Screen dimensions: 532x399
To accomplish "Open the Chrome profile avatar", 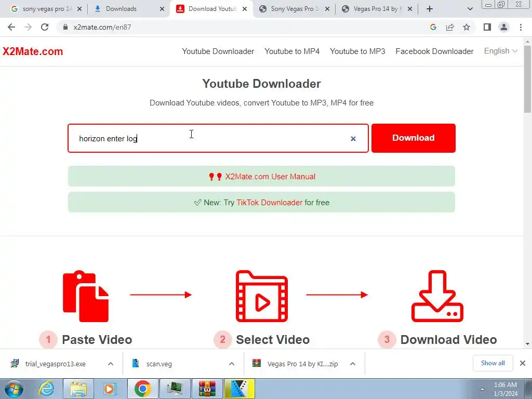I will (x=504, y=27).
